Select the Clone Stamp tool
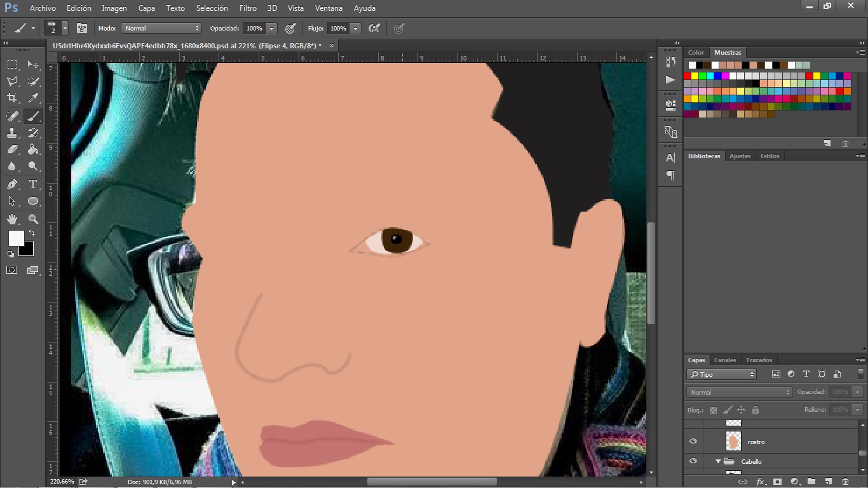The image size is (868, 488). pyautogui.click(x=12, y=133)
